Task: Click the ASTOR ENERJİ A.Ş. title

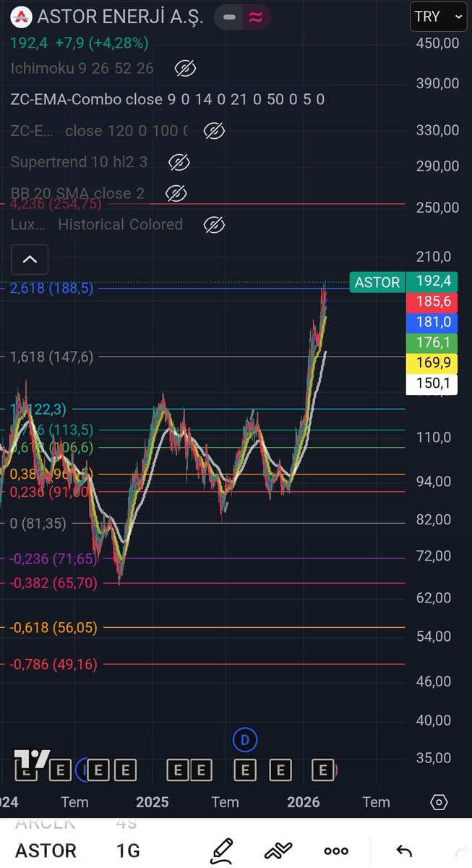Action: pyautogui.click(x=120, y=17)
